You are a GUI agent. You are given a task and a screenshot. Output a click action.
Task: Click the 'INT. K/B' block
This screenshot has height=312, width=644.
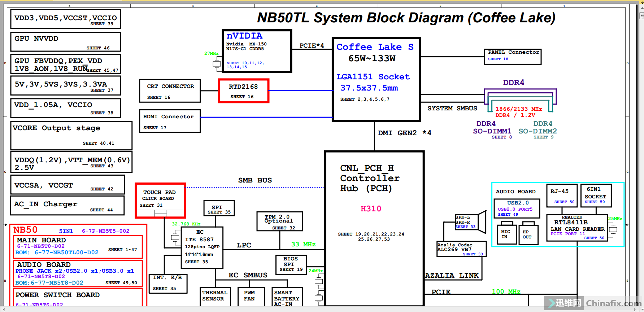(x=168, y=284)
